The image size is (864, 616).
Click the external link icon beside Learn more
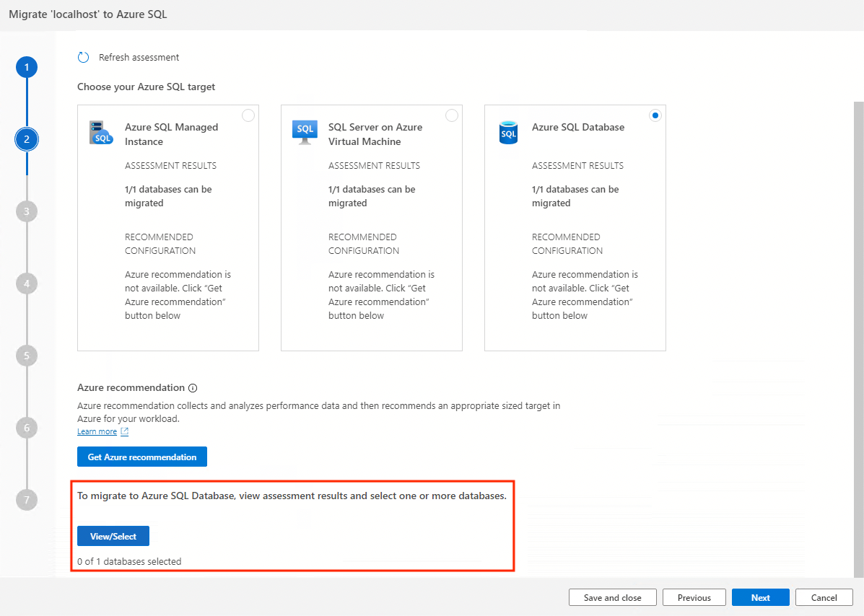(125, 431)
